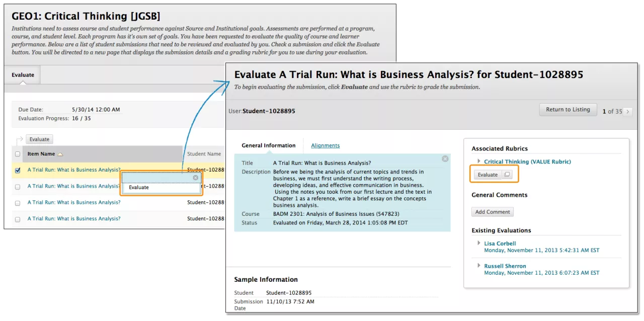Click the Return to Listing button

coord(568,109)
